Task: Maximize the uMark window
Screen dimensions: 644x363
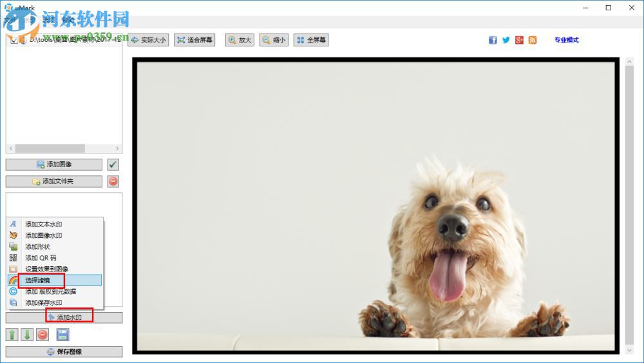Action: 609,8
